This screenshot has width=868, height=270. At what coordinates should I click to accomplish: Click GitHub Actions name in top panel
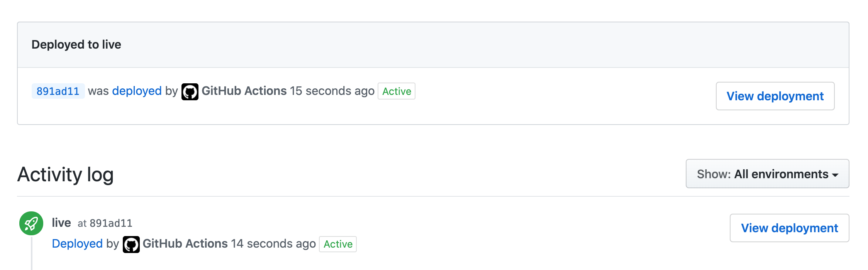point(244,91)
